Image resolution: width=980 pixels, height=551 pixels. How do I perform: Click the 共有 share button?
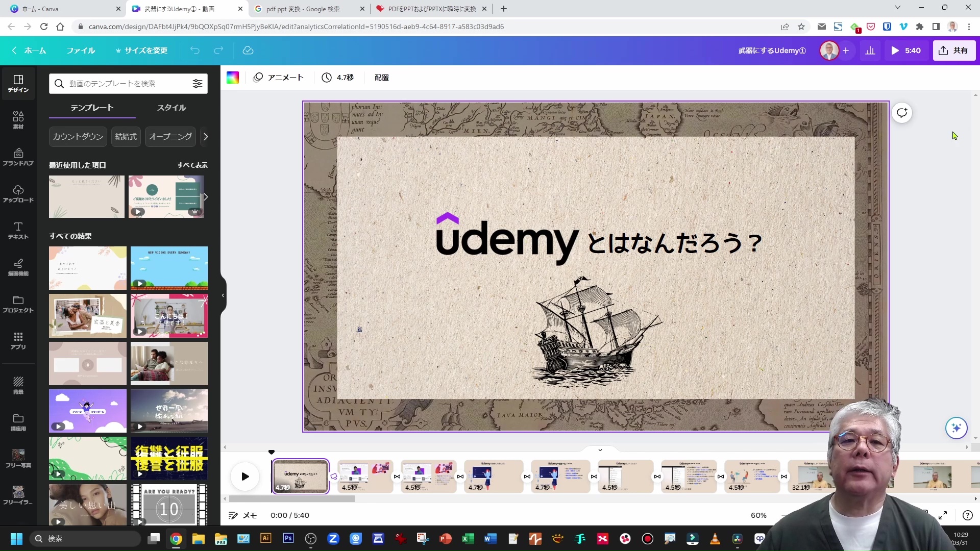click(x=953, y=51)
